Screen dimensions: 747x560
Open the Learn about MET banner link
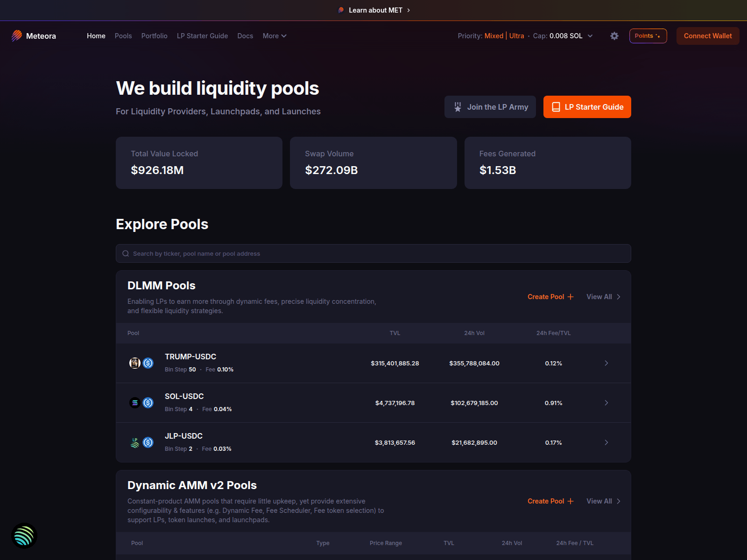(x=375, y=10)
